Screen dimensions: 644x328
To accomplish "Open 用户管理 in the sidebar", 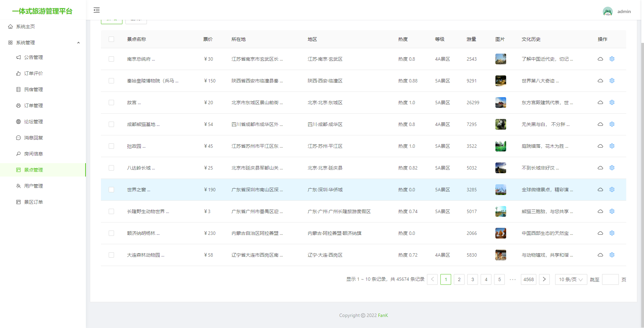I will (43, 186).
